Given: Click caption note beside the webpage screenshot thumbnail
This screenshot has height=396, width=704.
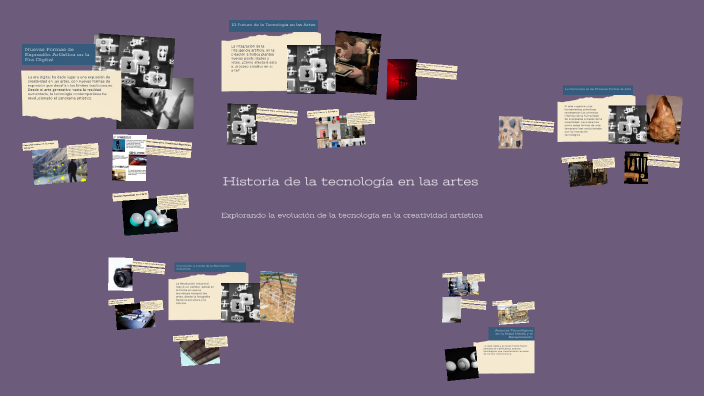Looking at the screenshot, I should (169, 148).
